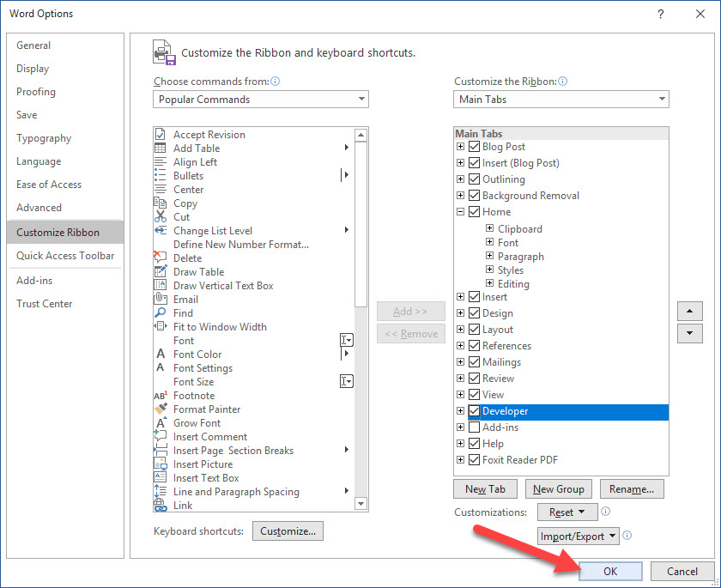This screenshot has height=588, width=721.
Task: Click the Find magnifier icon
Action: pyautogui.click(x=160, y=312)
